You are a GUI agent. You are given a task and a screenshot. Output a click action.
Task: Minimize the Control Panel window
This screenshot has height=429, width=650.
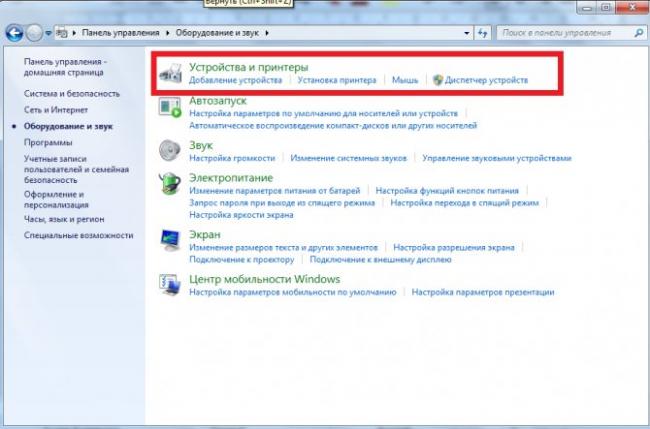click(587, 7)
